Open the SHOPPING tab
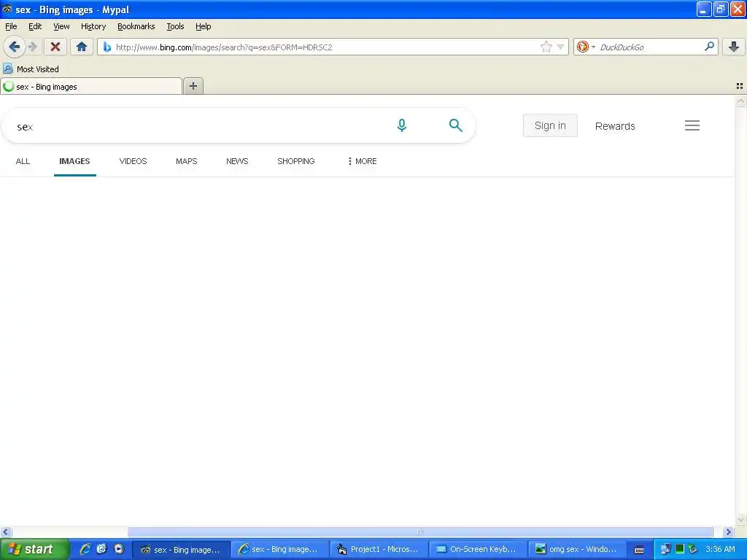747x560 pixels. (296, 161)
